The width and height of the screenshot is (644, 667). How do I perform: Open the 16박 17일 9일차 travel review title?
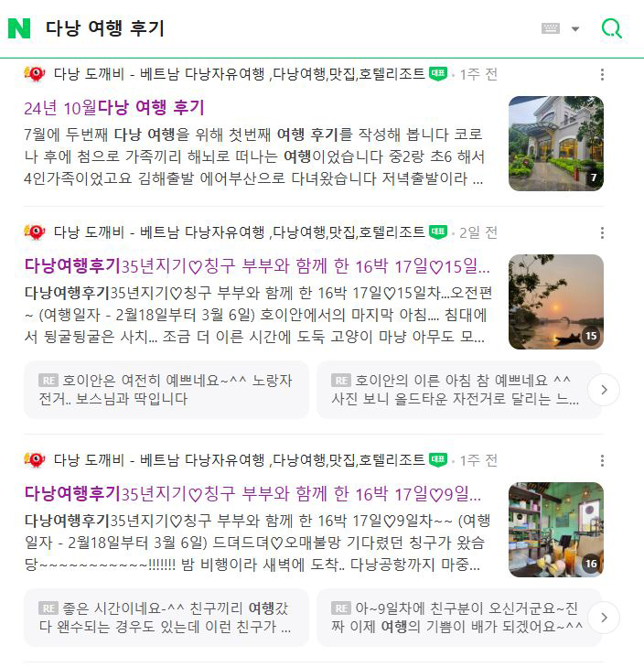click(252, 494)
